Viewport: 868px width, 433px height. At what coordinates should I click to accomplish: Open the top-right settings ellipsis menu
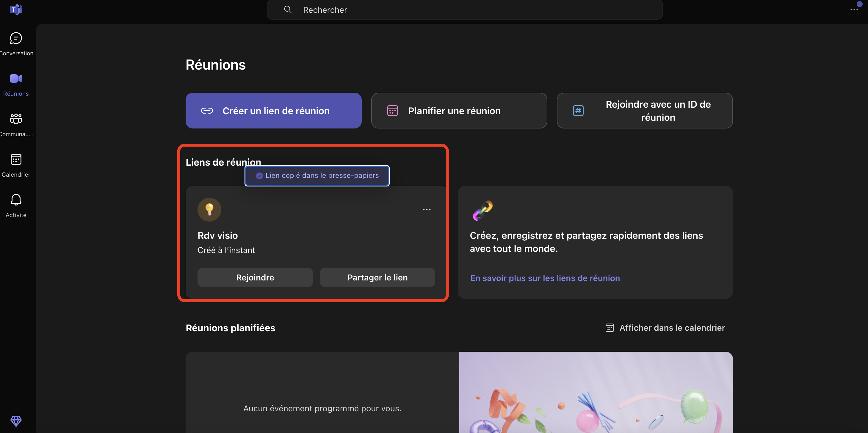(854, 10)
